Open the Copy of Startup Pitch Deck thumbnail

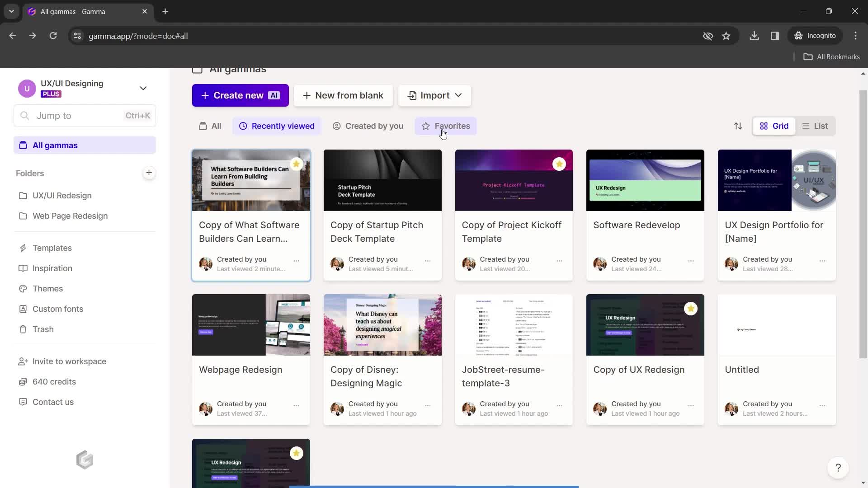(382, 180)
